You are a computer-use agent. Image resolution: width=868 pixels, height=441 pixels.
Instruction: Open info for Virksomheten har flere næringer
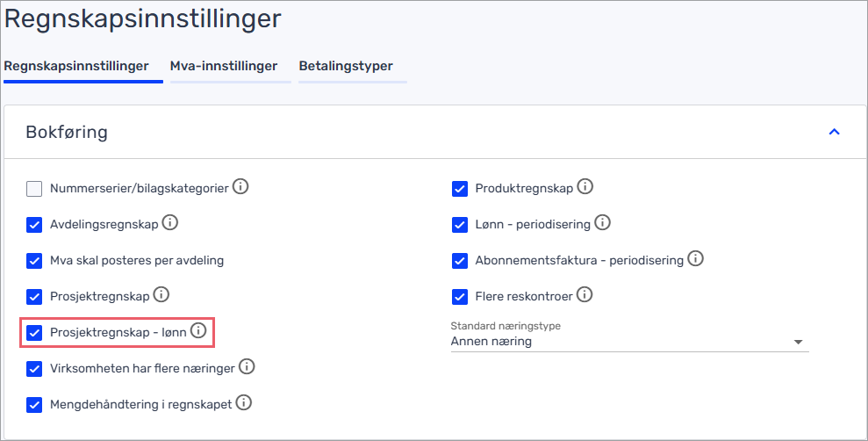pos(247,366)
